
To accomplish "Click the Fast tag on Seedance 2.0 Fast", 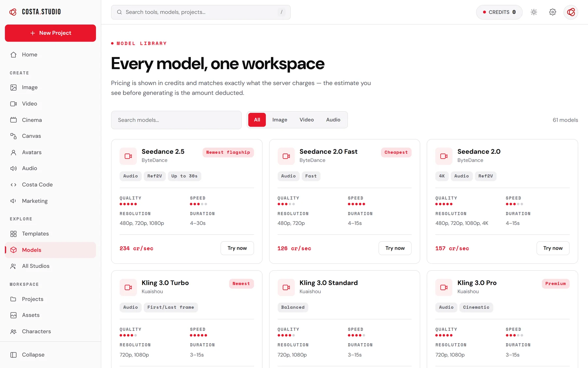I will pyautogui.click(x=311, y=176).
